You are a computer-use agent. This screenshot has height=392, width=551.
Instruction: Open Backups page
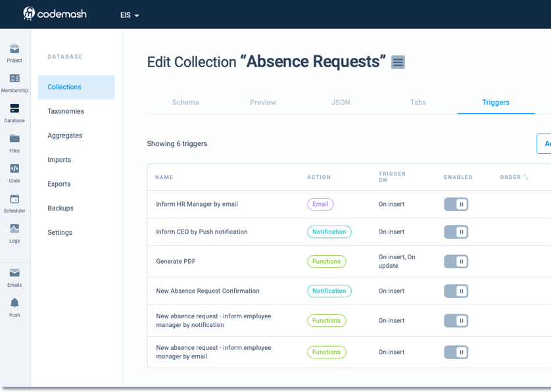[60, 208]
